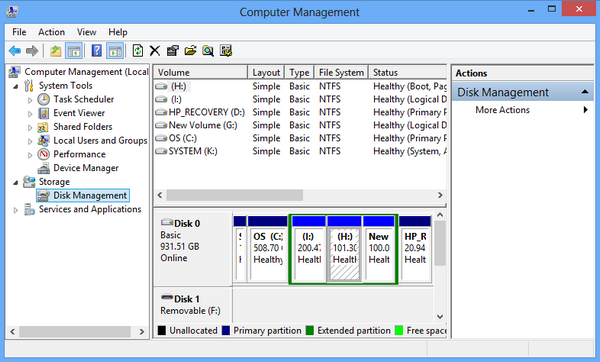Screen dimensions: 600x362
Task: Click the Disk 0 label panel
Action: (193, 248)
